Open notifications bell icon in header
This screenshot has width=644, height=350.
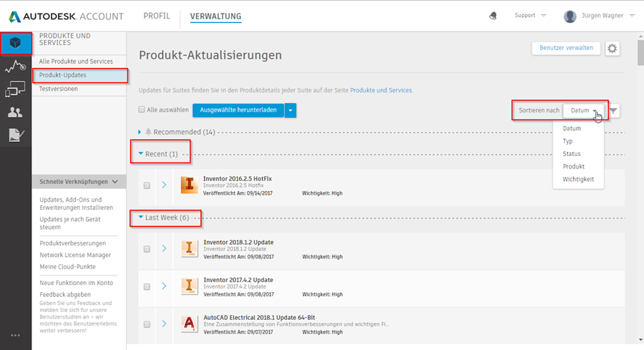click(493, 16)
